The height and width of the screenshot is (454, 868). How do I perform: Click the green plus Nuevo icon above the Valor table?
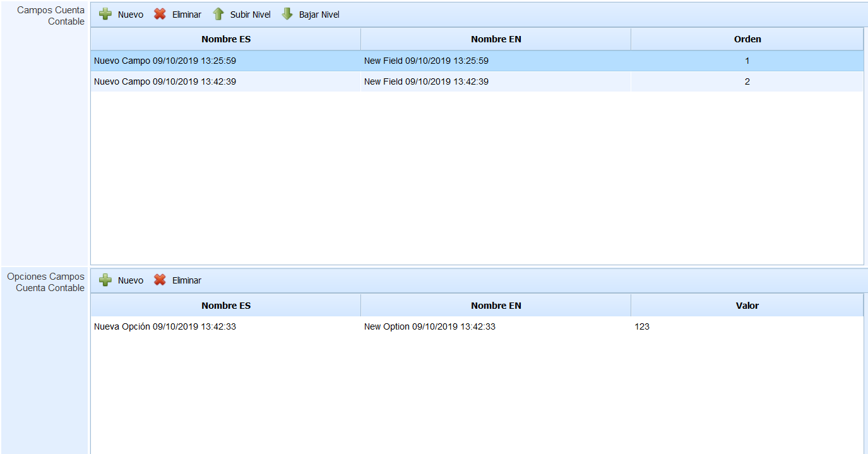coord(105,280)
